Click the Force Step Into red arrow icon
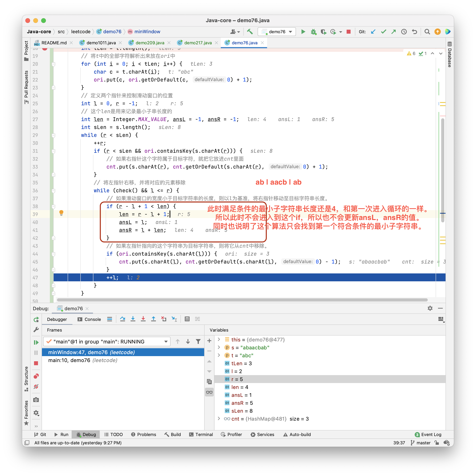The image size is (476, 476). coord(143,319)
